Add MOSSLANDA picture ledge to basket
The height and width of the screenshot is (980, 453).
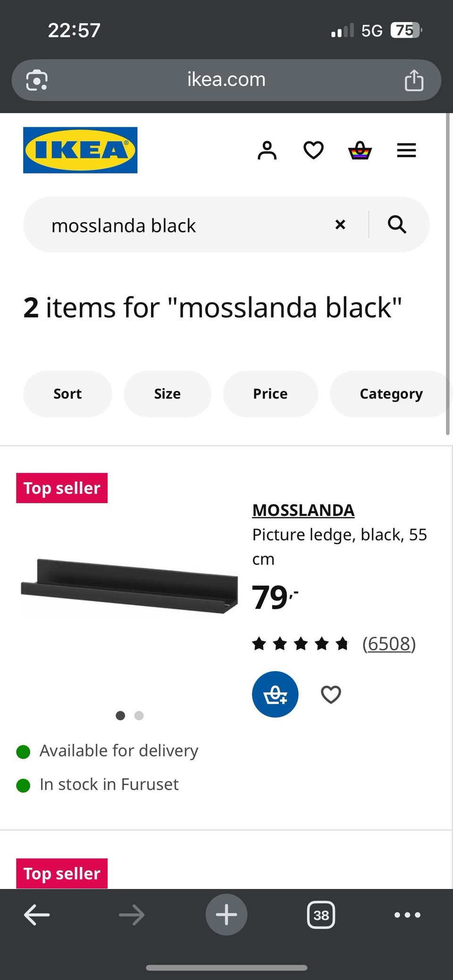click(x=275, y=694)
